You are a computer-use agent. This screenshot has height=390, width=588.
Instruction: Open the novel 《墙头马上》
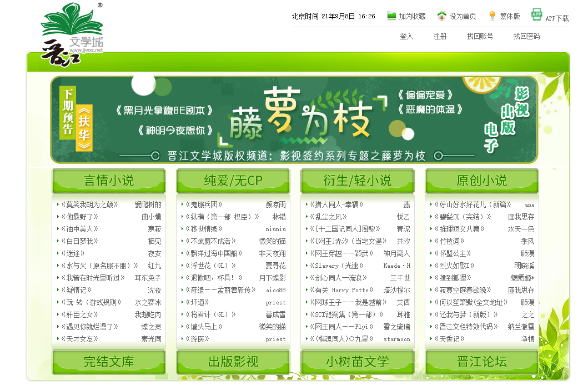[204, 327]
